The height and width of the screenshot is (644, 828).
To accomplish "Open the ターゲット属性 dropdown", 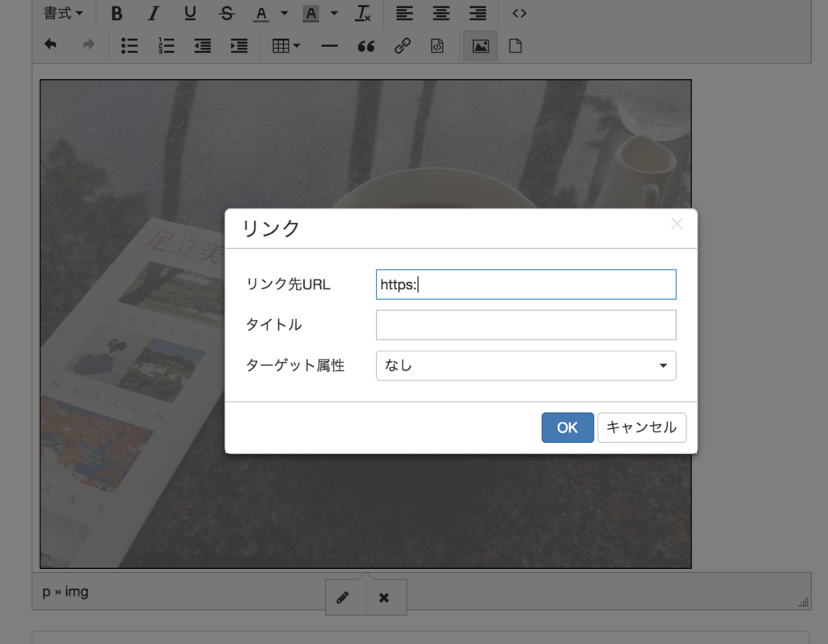I will tap(526, 366).
